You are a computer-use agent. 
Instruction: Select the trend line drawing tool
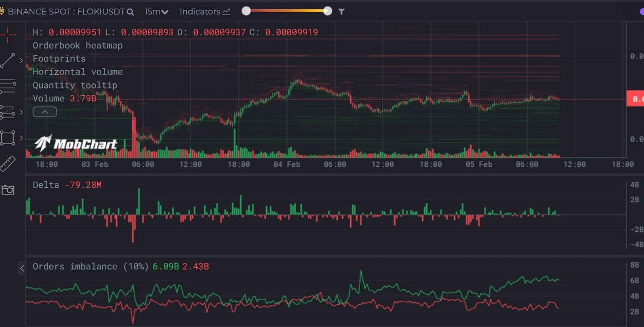tap(8, 60)
